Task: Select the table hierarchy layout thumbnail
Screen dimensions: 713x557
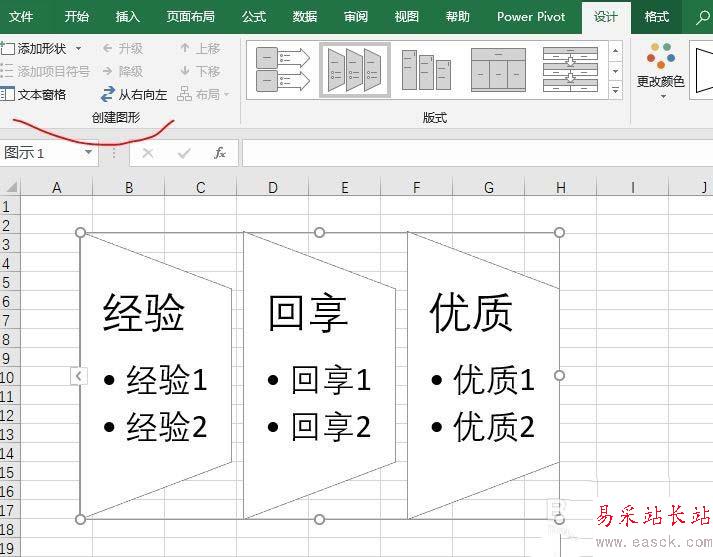Action: pyautogui.click(x=498, y=70)
